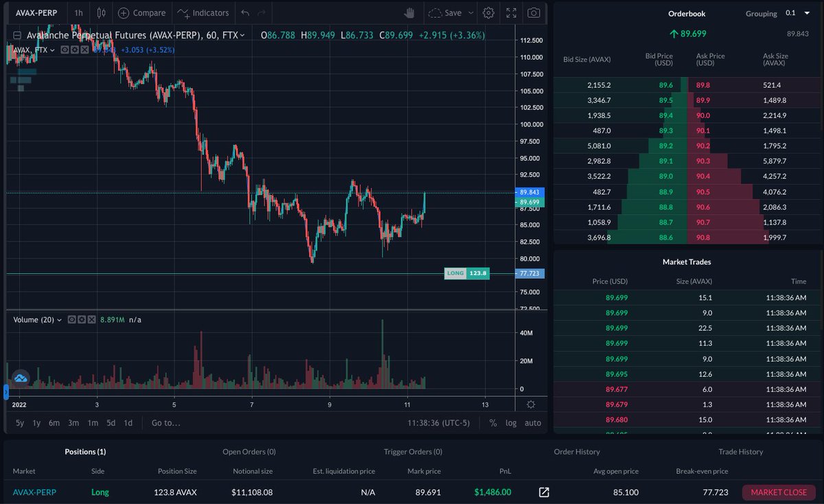The image size is (824, 504).
Task: Open the AVAX-PERP market link in positions
Action: pos(35,492)
